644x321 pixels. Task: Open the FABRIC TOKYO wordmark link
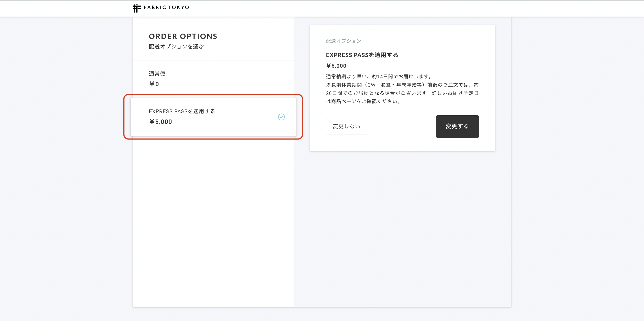[x=167, y=8]
